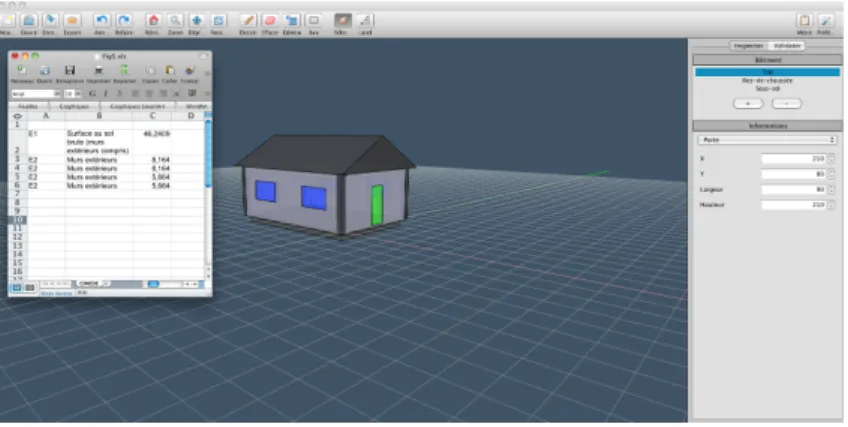The width and height of the screenshot is (848, 427).
Task: Click the Format paintbrush icon in spreadsheet
Action: pyautogui.click(x=190, y=70)
